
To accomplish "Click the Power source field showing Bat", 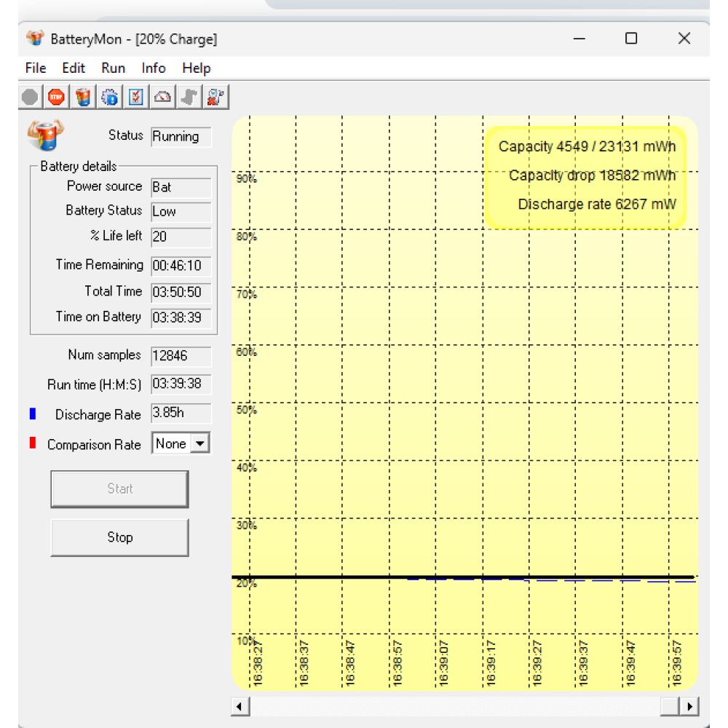I will pos(181,188).
